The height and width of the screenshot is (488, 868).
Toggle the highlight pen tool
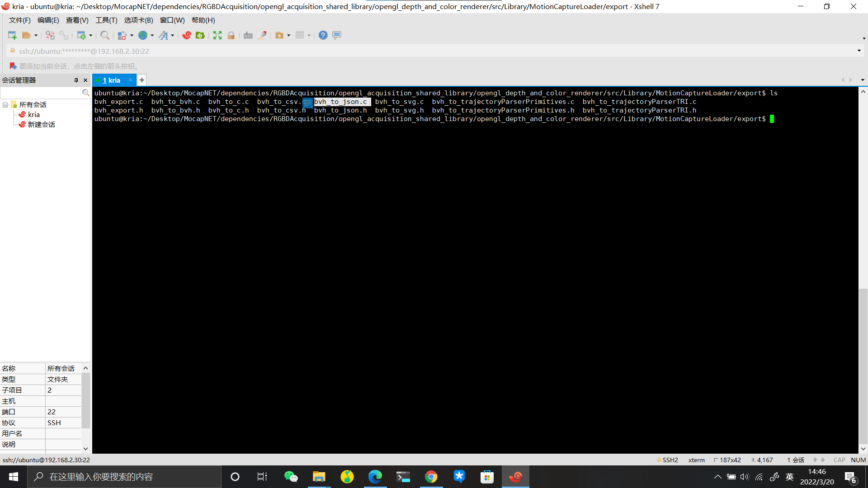click(x=261, y=35)
